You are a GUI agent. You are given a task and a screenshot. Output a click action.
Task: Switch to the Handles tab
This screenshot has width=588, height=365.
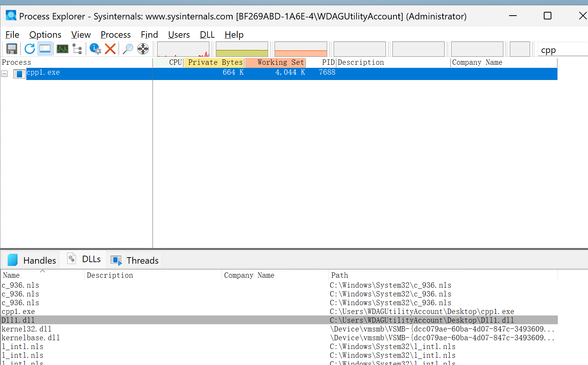[x=31, y=260]
